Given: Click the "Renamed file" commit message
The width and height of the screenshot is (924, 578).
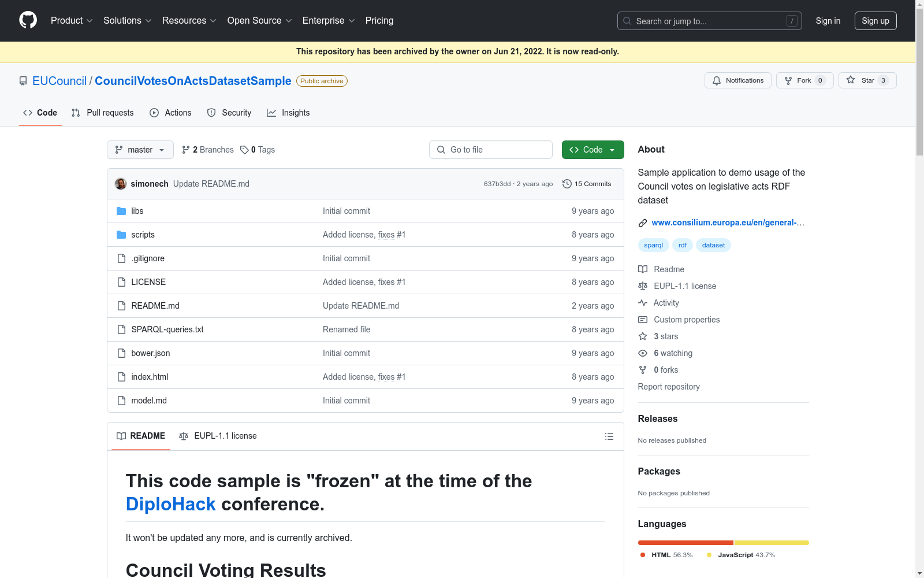Looking at the screenshot, I should (x=346, y=329).
